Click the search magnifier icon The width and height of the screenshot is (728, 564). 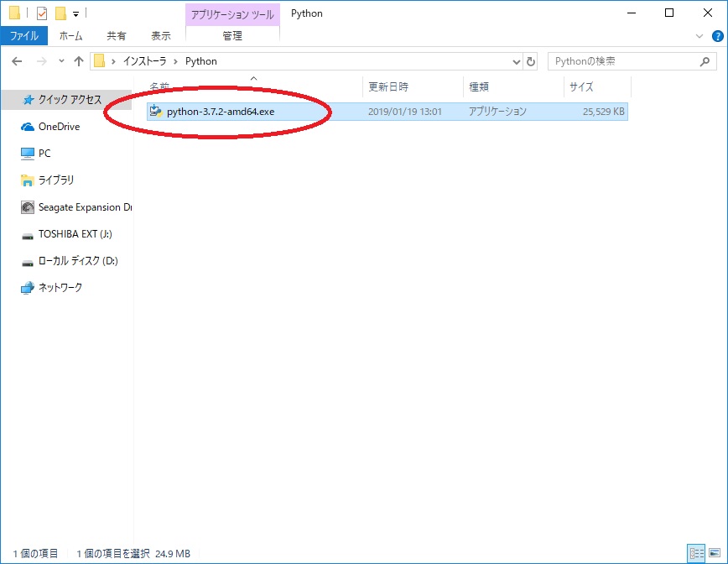705,61
